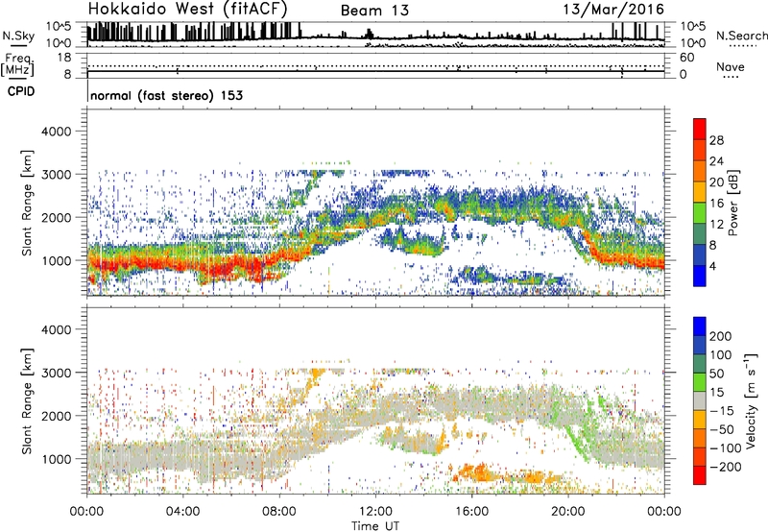The width and height of the screenshot is (768, 532).
Task: Click the '-200' tick on Velocity color bar
Action: point(726,467)
